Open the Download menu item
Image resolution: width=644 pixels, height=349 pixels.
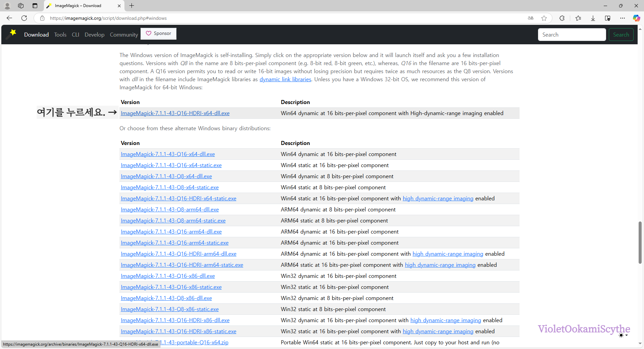pyautogui.click(x=36, y=35)
